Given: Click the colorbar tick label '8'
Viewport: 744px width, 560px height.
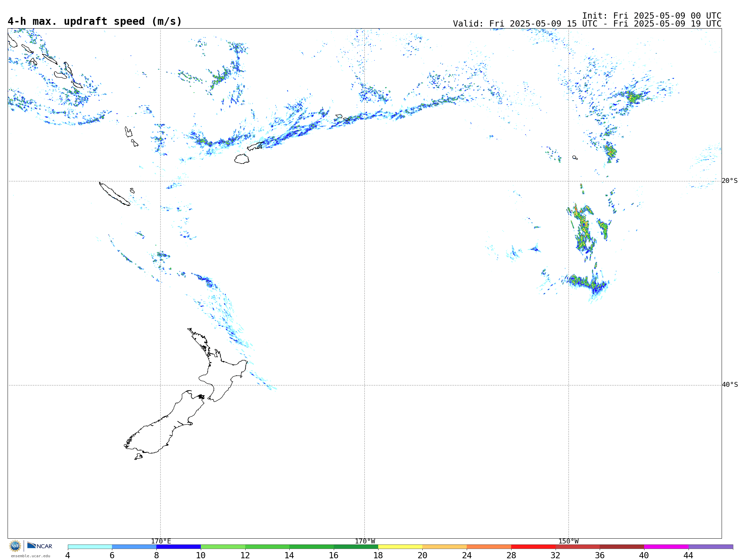Looking at the screenshot, I should [x=156, y=555].
